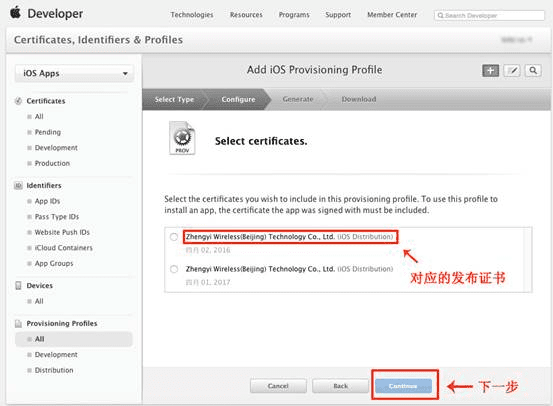Select the certificate expiring 2017 radio button
This screenshot has width=553, height=406.
click(174, 269)
